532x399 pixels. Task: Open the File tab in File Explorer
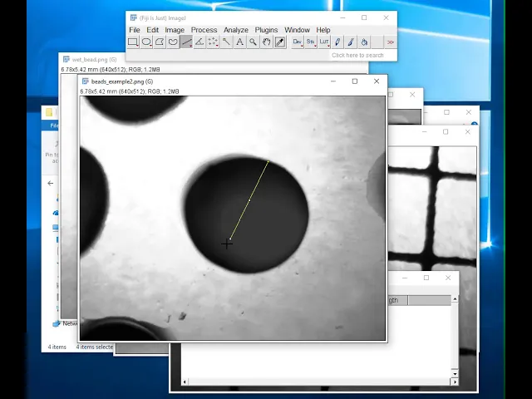click(x=52, y=126)
